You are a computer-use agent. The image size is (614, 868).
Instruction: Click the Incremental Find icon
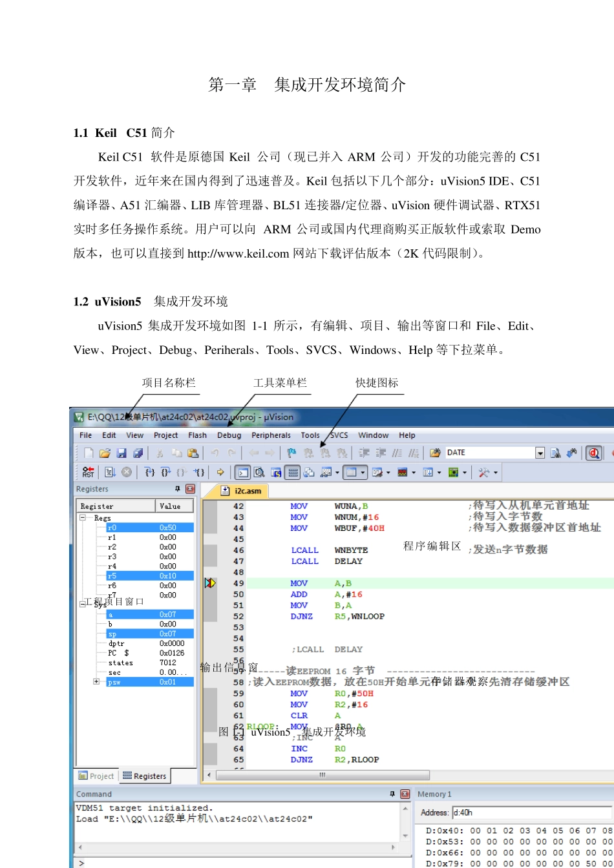tap(571, 453)
